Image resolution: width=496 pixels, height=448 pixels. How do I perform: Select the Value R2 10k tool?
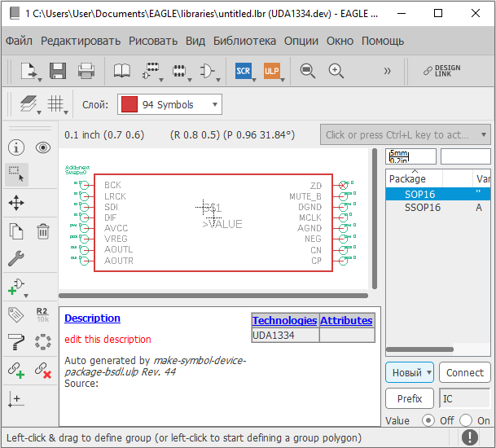[42, 314]
